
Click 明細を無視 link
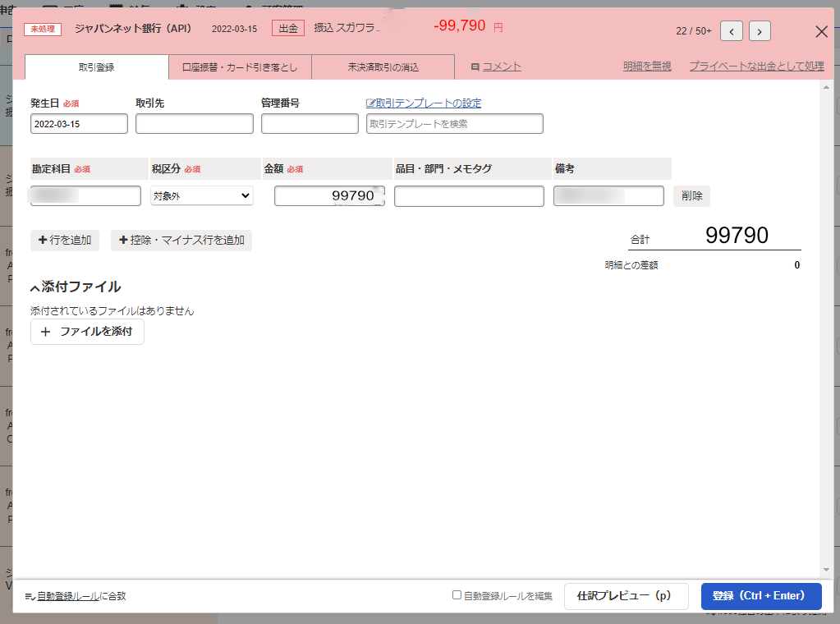tap(647, 67)
